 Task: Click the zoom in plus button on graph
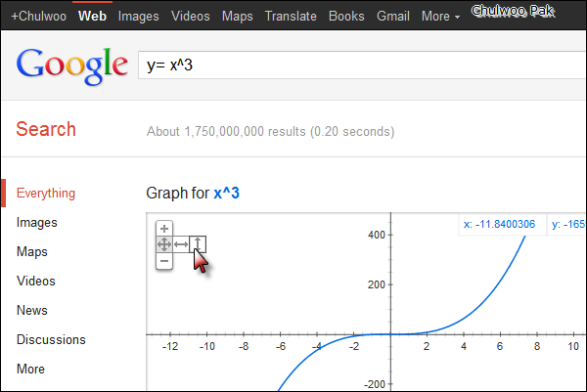(x=164, y=229)
